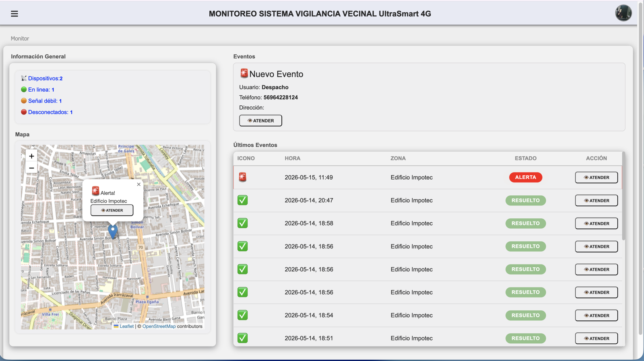Image resolution: width=644 pixels, height=361 pixels.
Task: Open the user profile avatar
Action: pos(623,13)
